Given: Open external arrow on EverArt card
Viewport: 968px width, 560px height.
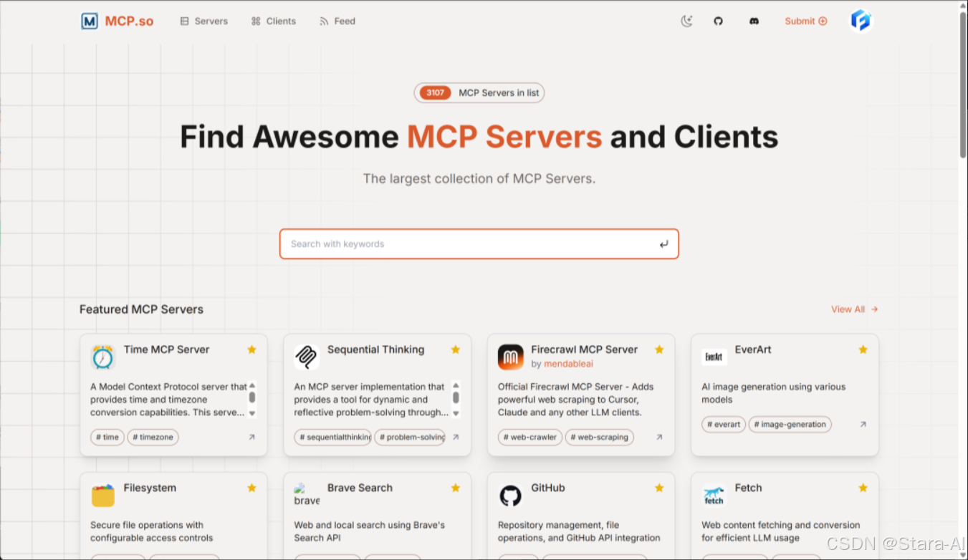Looking at the screenshot, I should click(863, 424).
